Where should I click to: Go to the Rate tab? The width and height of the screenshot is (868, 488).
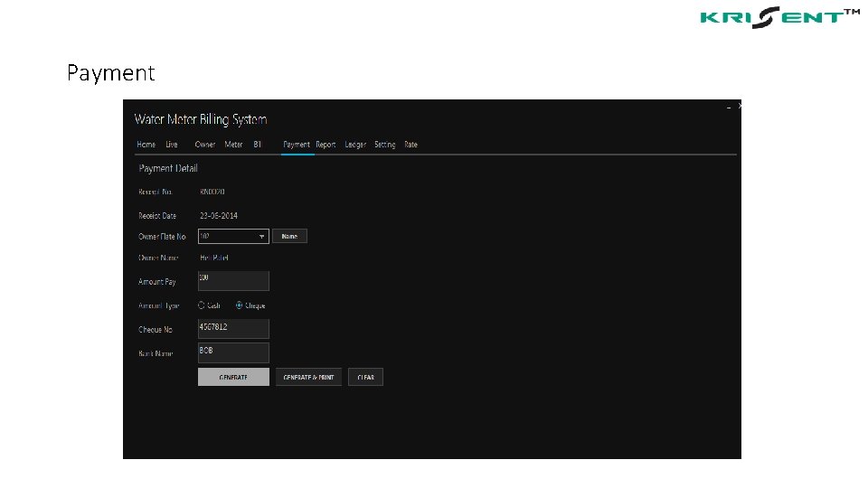(410, 145)
